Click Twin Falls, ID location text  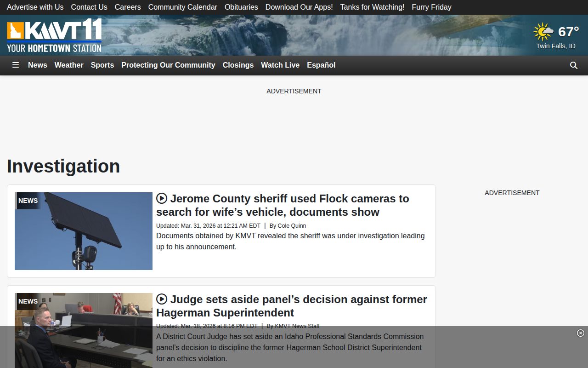click(556, 46)
